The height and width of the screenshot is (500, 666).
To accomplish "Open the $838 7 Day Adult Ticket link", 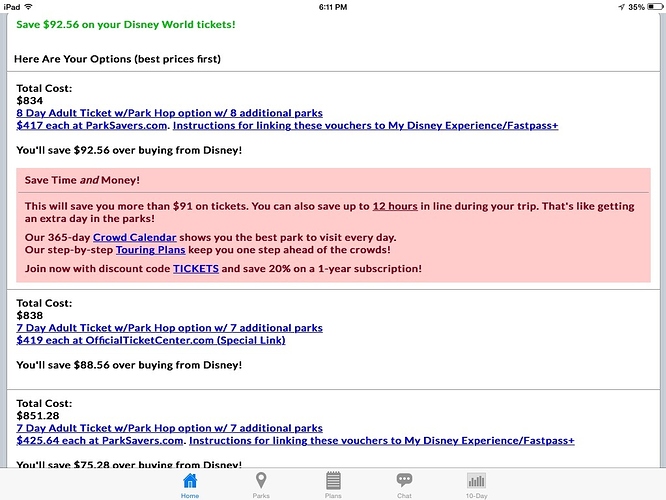I will tap(169, 327).
